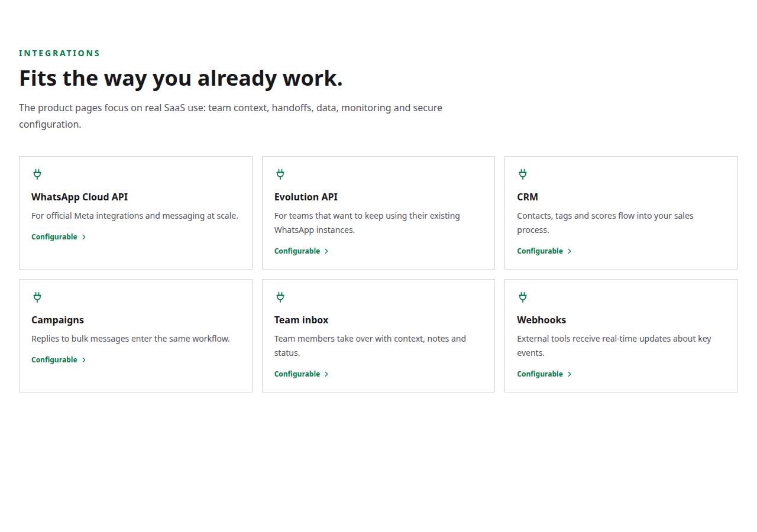
Task: Click the Evolution API card title
Action: (x=306, y=197)
